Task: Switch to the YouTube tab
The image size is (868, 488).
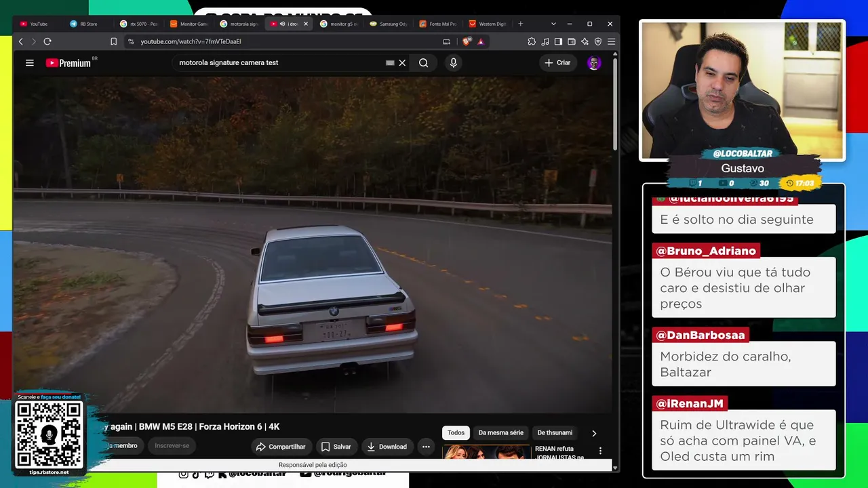Action: point(39,24)
